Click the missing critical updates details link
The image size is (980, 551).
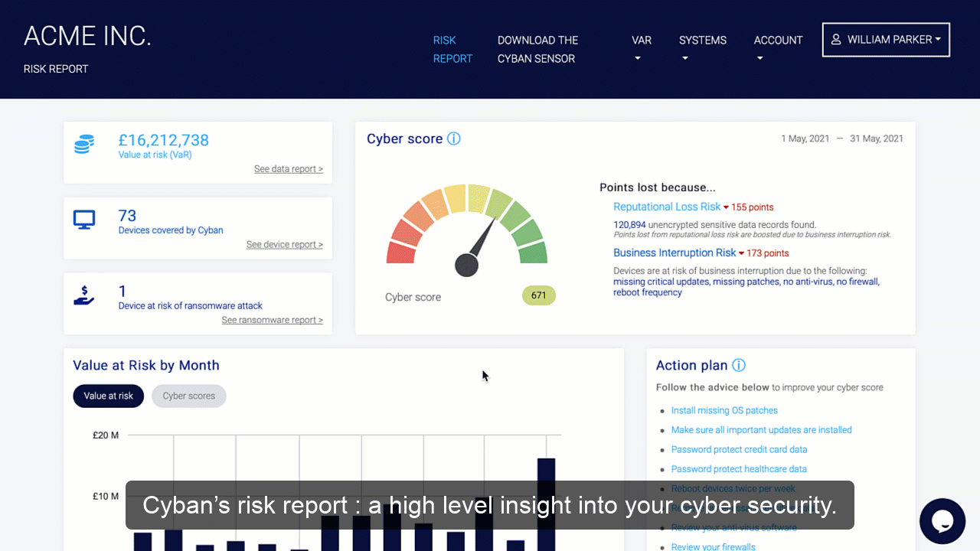662,282
